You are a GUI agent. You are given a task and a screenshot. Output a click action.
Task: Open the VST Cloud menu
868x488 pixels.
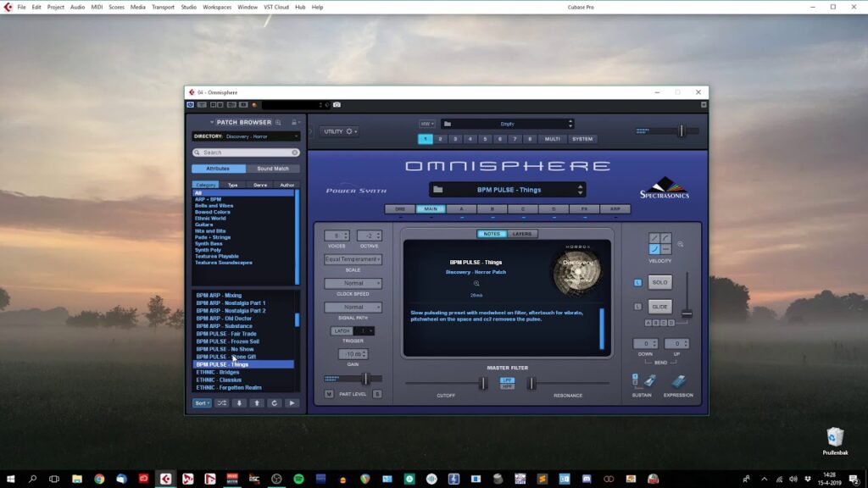tap(275, 7)
